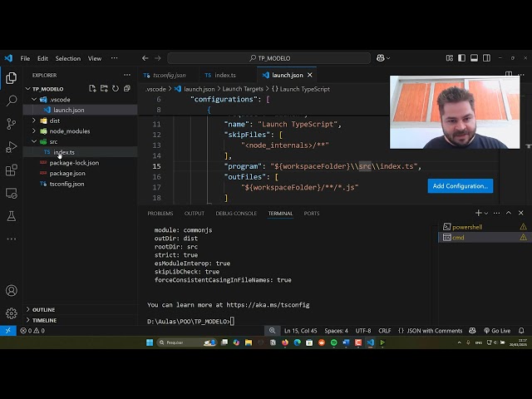
Task: Click the TP_MODELO command center search
Action: (269, 58)
